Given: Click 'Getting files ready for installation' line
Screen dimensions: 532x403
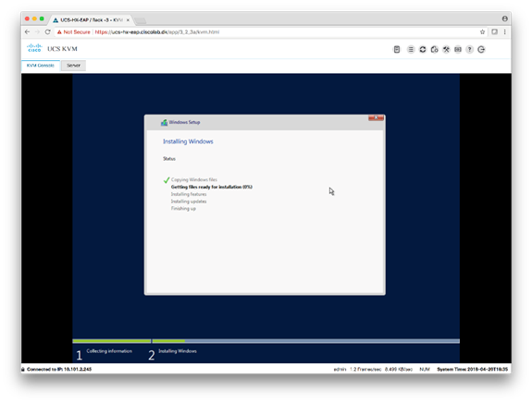Looking at the screenshot, I should point(212,187).
